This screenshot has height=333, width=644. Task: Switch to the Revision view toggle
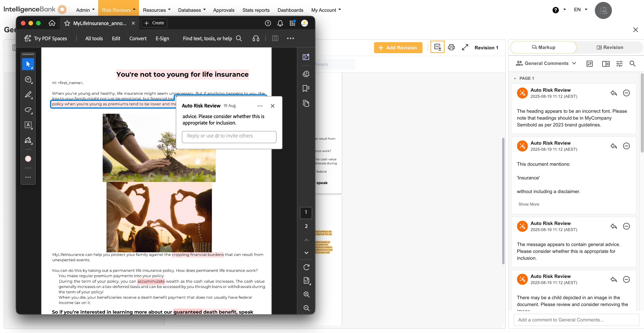(x=610, y=47)
